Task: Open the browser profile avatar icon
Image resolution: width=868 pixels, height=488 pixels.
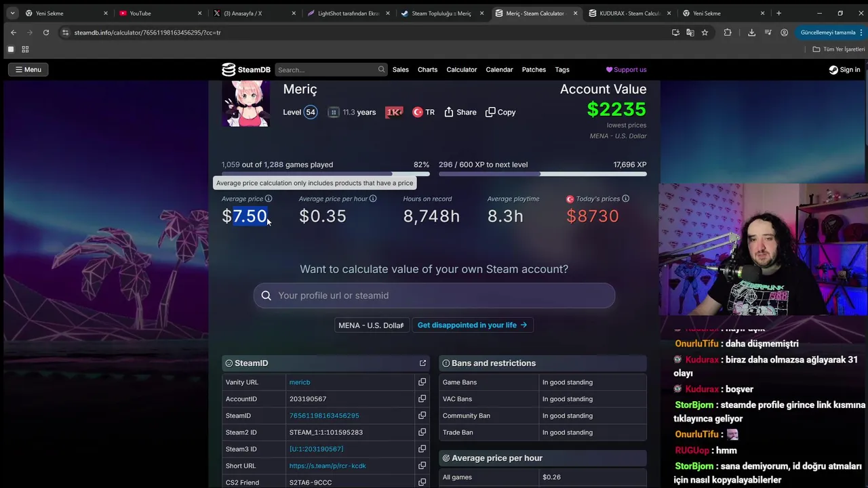Action: tap(784, 33)
